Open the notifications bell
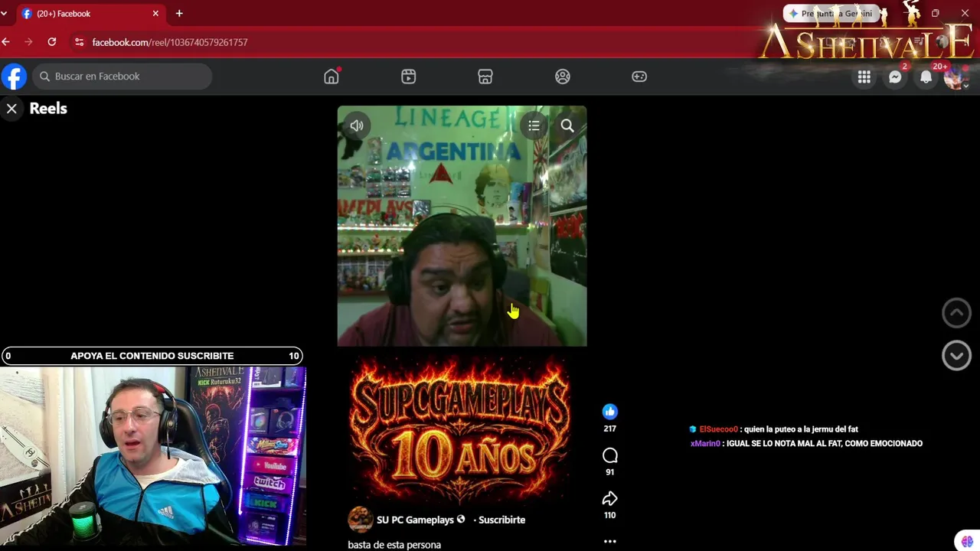 click(x=926, y=77)
